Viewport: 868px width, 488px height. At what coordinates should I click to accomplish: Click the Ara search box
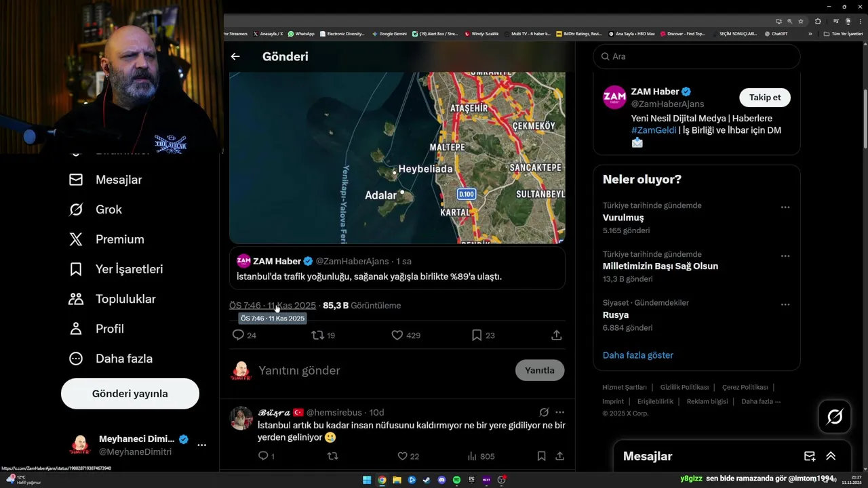(697, 56)
